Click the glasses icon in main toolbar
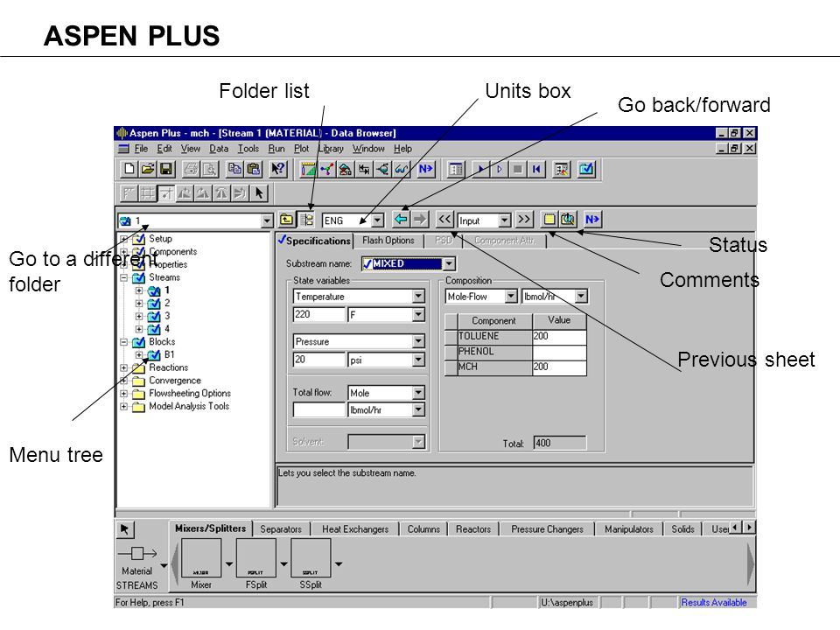Viewport: 840px width, 630px height. (402, 169)
